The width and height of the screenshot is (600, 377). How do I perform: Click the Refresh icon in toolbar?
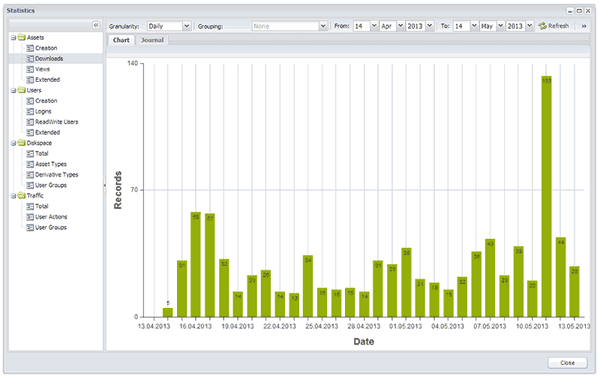[x=542, y=26]
